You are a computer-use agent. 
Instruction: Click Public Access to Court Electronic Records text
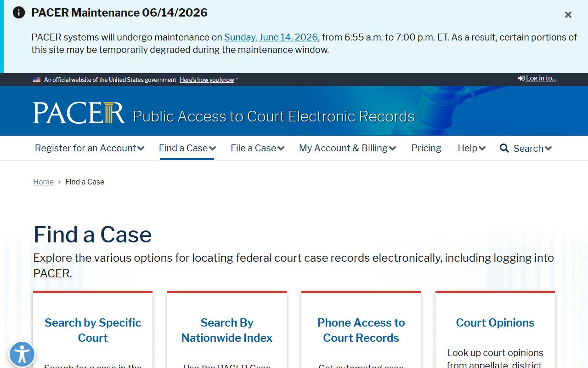tap(274, 116)
